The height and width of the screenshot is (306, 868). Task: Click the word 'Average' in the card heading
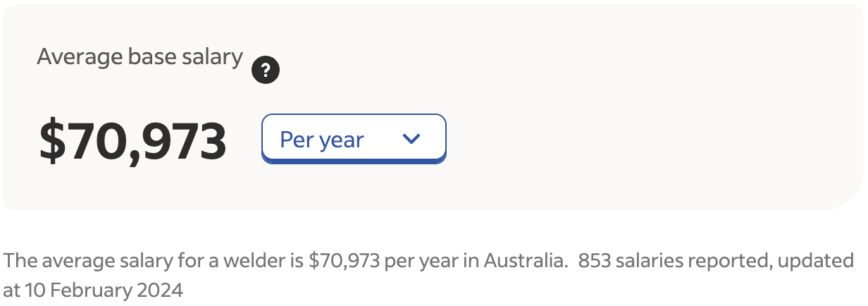click(x=75, y=56)
